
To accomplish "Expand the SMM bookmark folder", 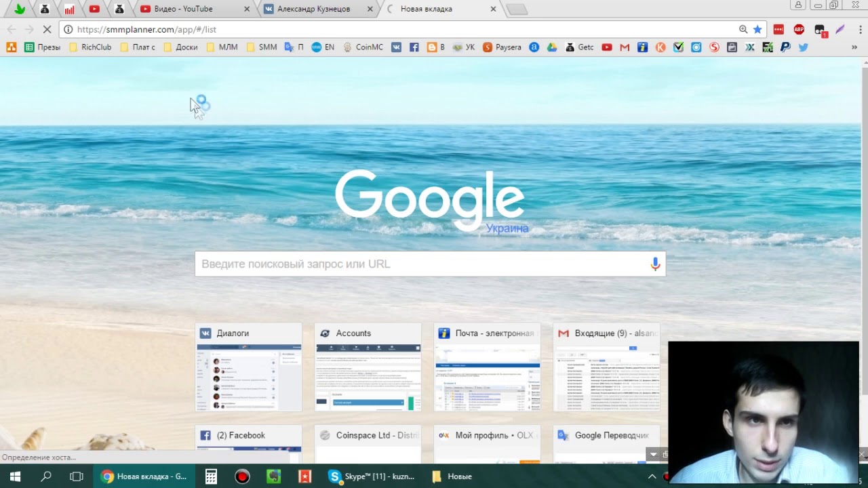I will coord(261,47).
